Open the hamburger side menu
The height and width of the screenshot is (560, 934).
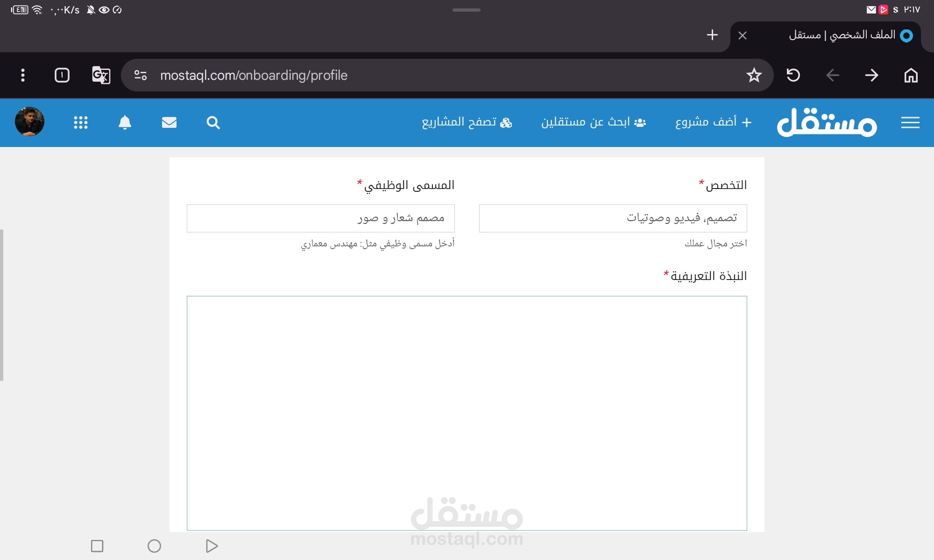point(910,122)
